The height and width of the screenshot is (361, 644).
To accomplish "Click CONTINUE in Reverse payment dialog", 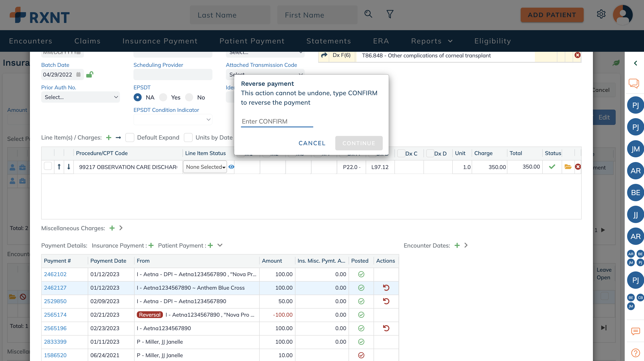I will (x=359, y=143).
